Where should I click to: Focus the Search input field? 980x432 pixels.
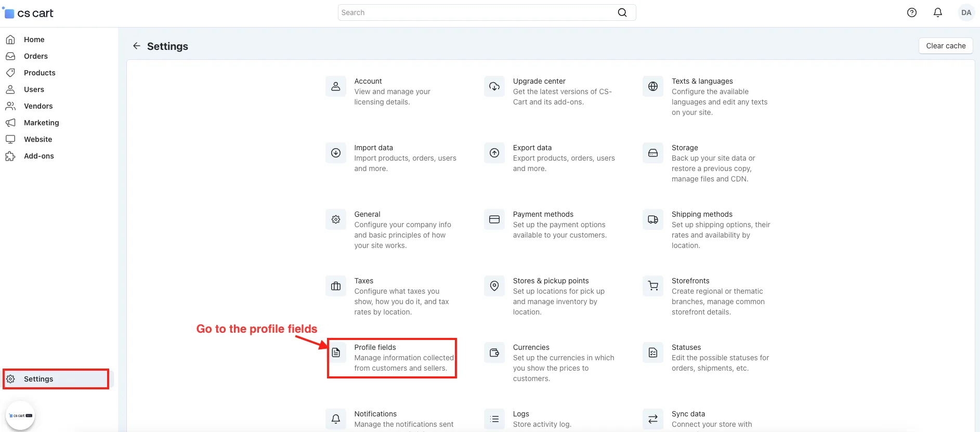[487, 12]
